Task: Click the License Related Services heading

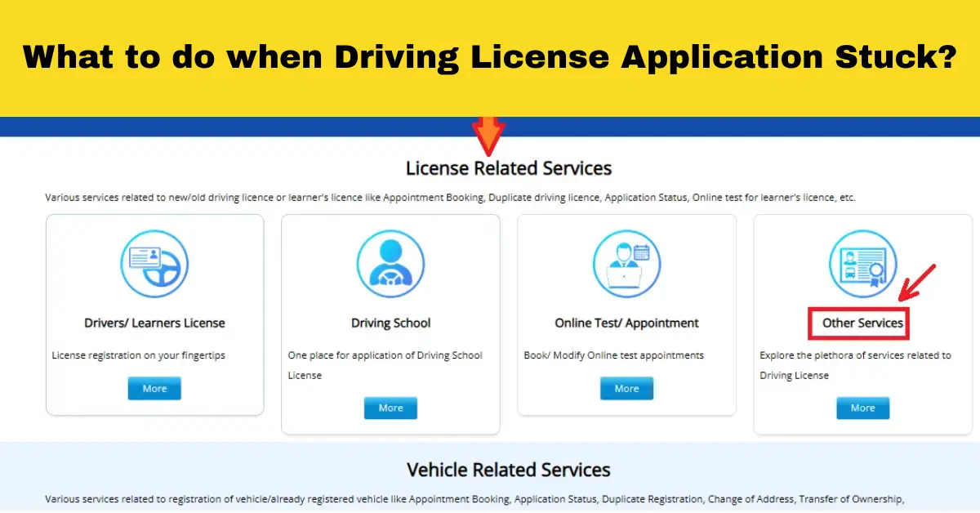Action: point(508,168)
